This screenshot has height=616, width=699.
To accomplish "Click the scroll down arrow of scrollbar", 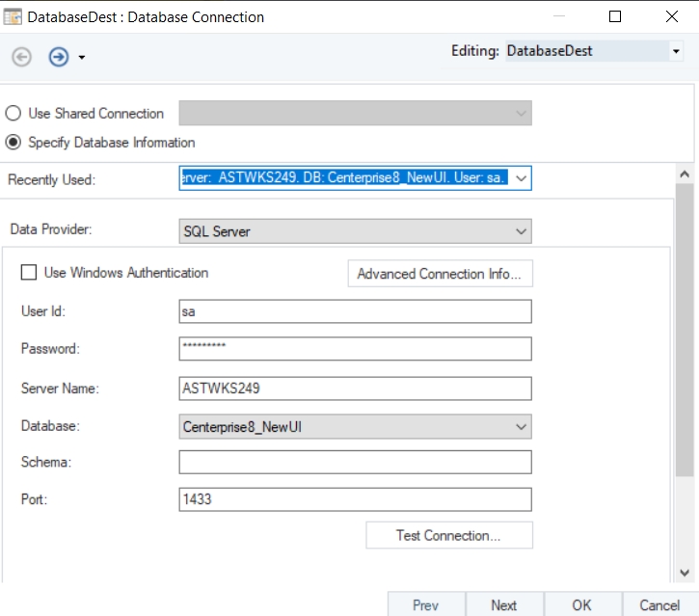I will click(x=686, y=573).
